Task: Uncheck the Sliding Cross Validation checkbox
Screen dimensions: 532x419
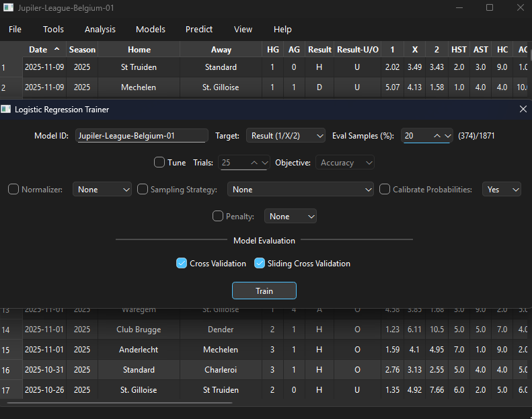Action: 260,263
